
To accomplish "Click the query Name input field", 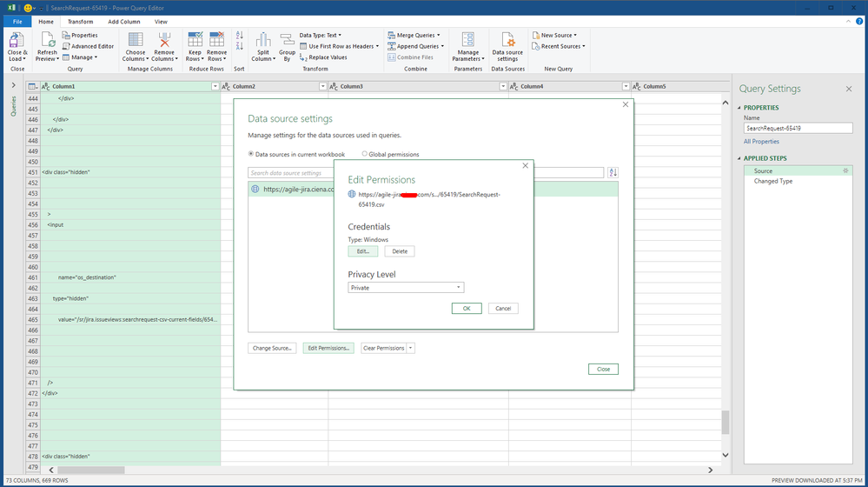I will (798, 128).
